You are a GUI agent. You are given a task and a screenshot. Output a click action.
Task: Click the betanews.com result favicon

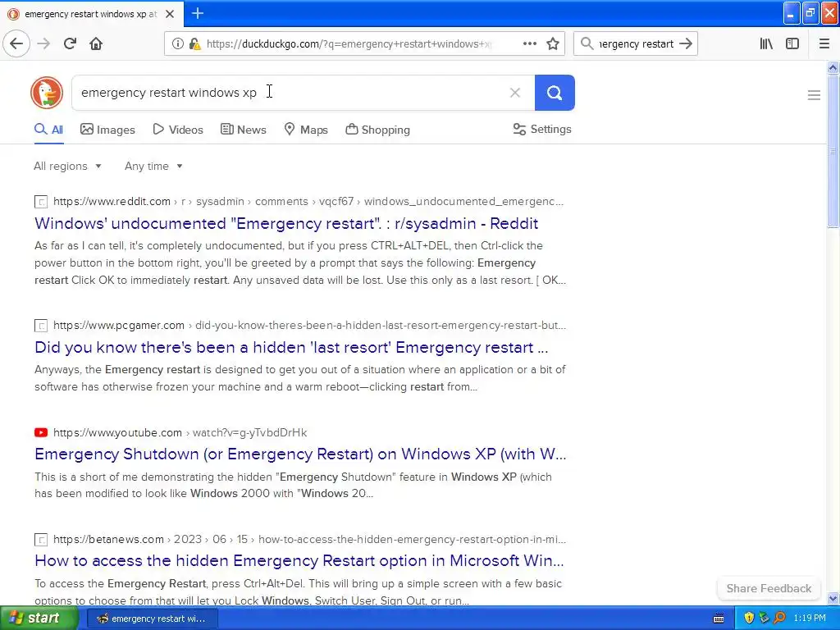click(x=41, y=540)
